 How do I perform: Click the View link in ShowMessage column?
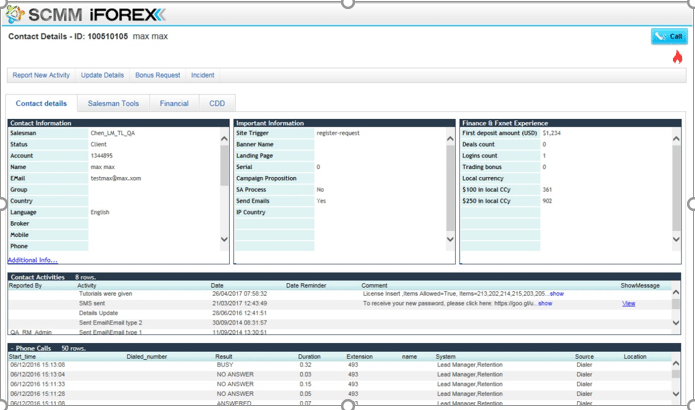628,303
